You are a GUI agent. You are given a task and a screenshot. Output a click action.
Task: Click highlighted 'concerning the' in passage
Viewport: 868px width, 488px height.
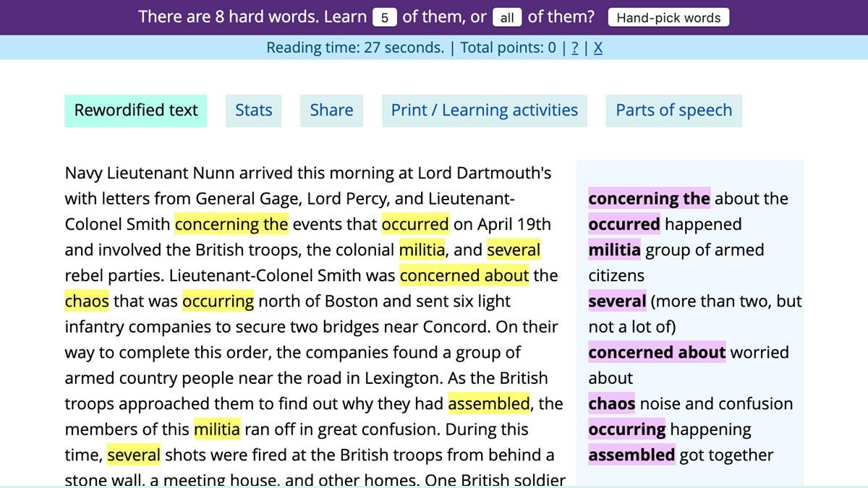pos(231,224)
